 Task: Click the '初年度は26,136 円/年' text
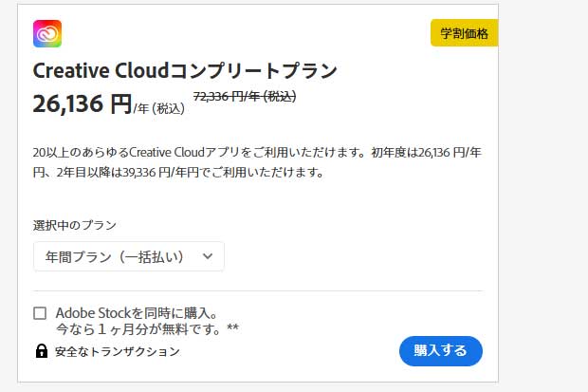427,153
